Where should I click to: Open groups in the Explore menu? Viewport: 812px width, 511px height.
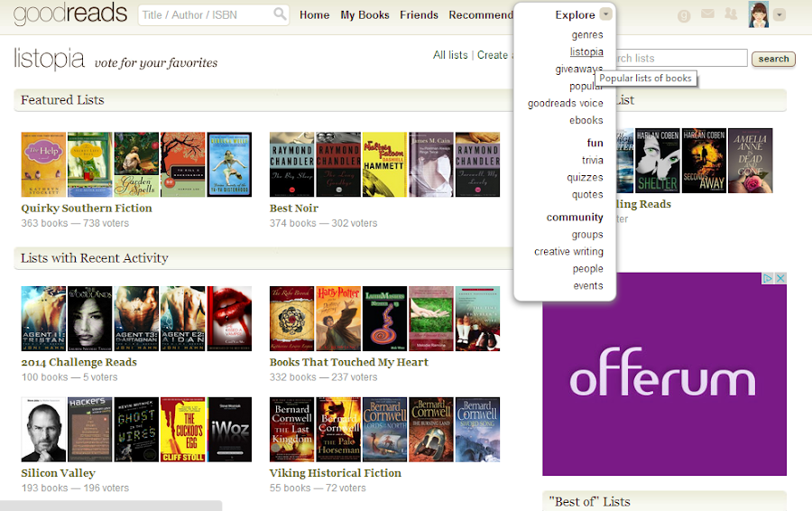(x=587, y=234)
